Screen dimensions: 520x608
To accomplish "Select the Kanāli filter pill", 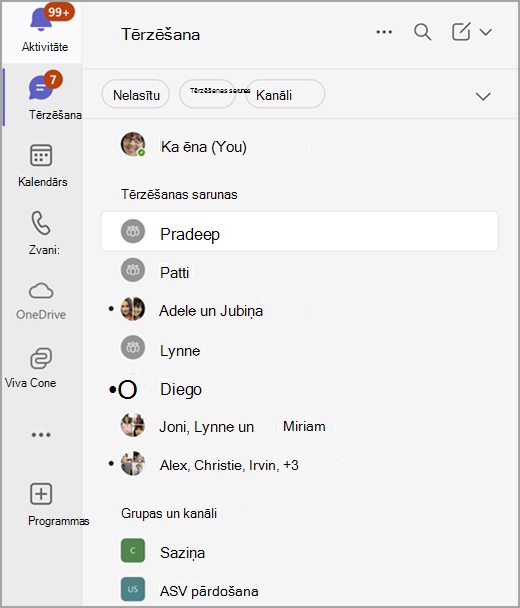I will pyautogui.click(x=286, y=94).
